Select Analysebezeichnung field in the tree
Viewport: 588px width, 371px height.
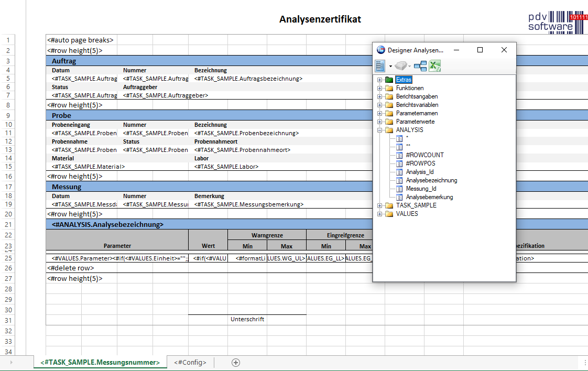coord(431,180)
